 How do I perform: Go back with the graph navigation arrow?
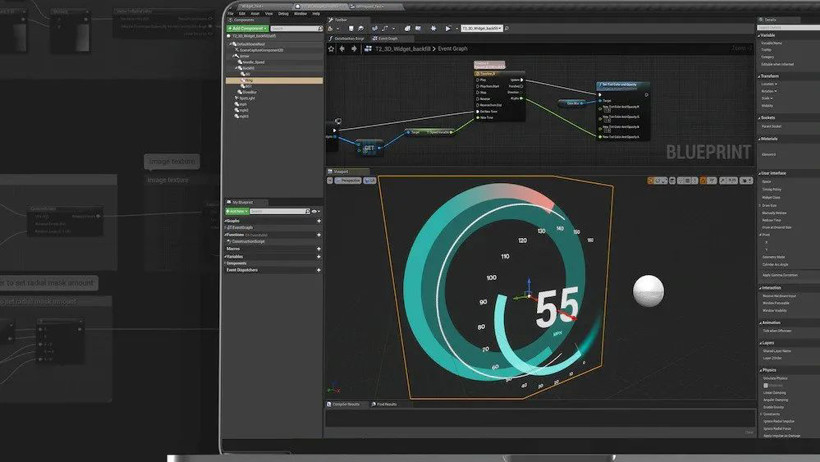pos(342,49)
